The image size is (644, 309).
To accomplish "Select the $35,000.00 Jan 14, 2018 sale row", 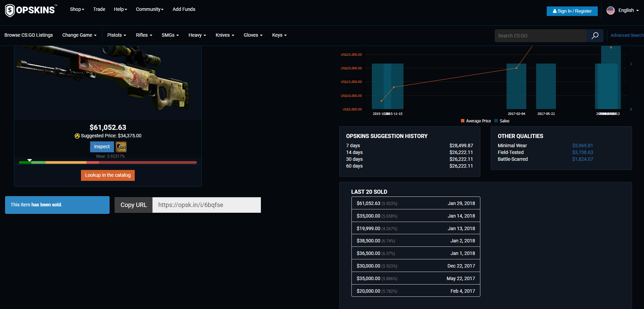I will pos(416,216).
